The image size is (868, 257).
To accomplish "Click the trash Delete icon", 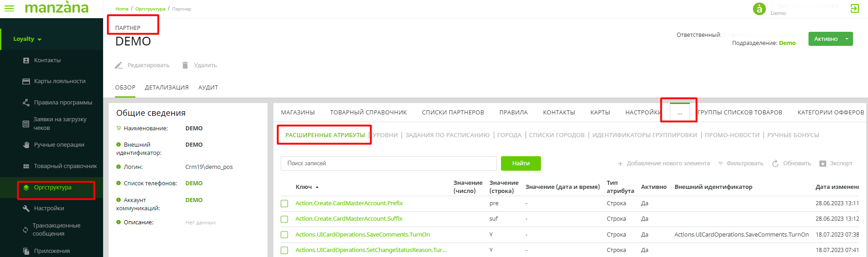I will click(x=185, y=65).
